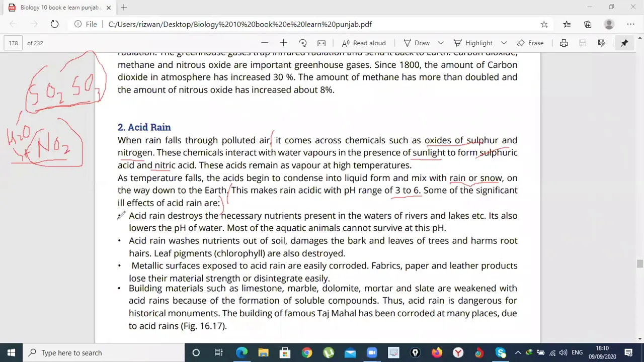Viewport: 644px width, 362px height.
Task: View the File site information icon
Action: point(86,24)
